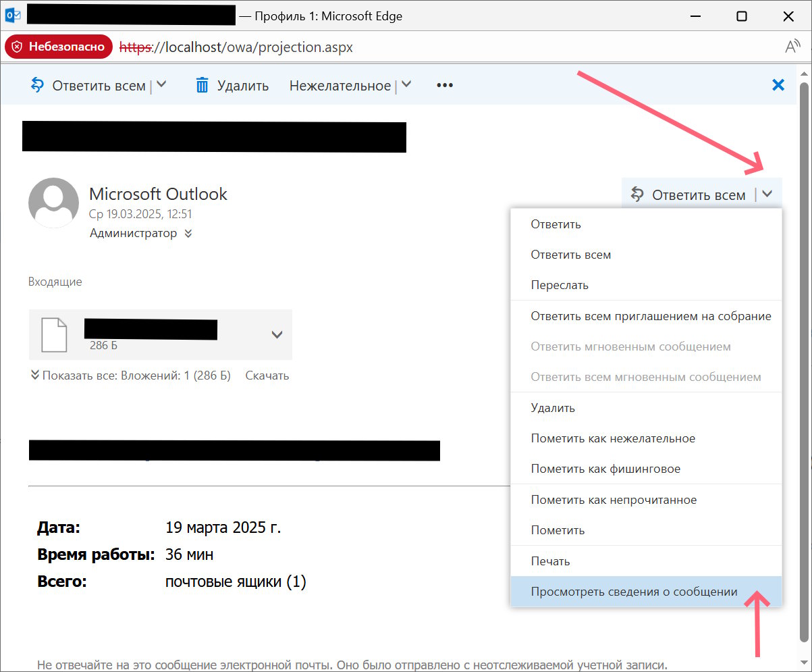Open the attachment options dropdown arrow
Image resolution: width=812 pixels, height=672 pixels.
pyautogui.click(x=277, y=334)
